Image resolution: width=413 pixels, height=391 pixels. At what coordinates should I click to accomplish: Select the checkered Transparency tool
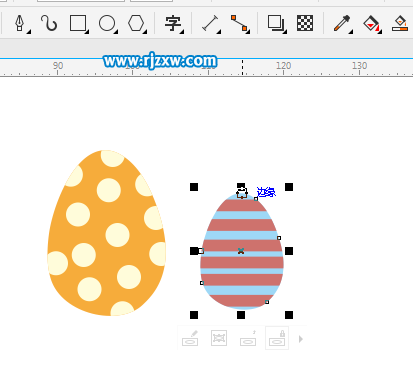(305, 23)
